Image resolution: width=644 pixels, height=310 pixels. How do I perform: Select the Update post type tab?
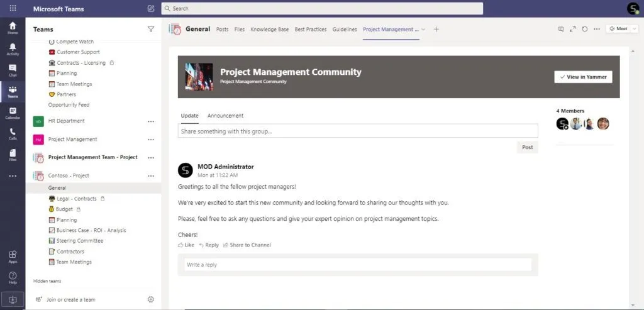point(190,116)
